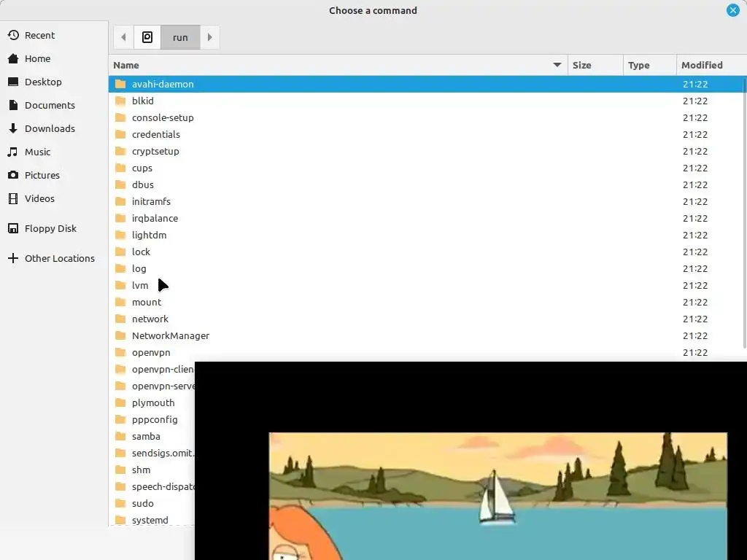747x560 pixels.
Task: Sort by the Name column header
Action: 338,65
